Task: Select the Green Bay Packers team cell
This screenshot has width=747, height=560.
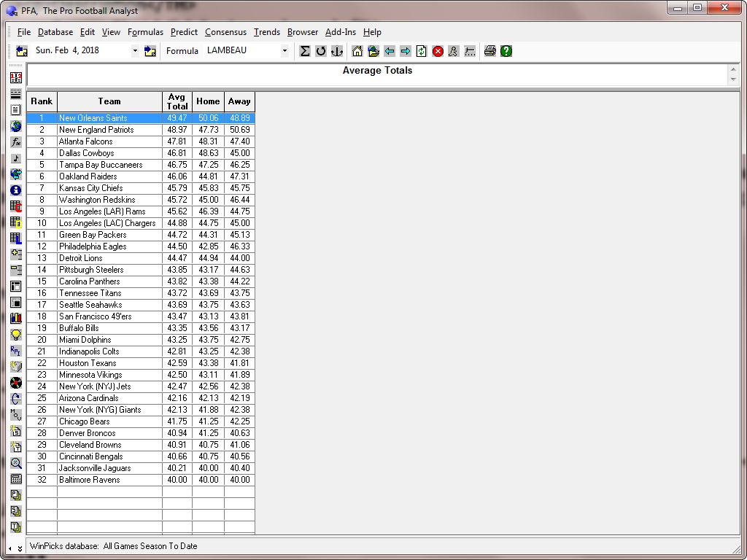Action: click(x=109, y=235)
